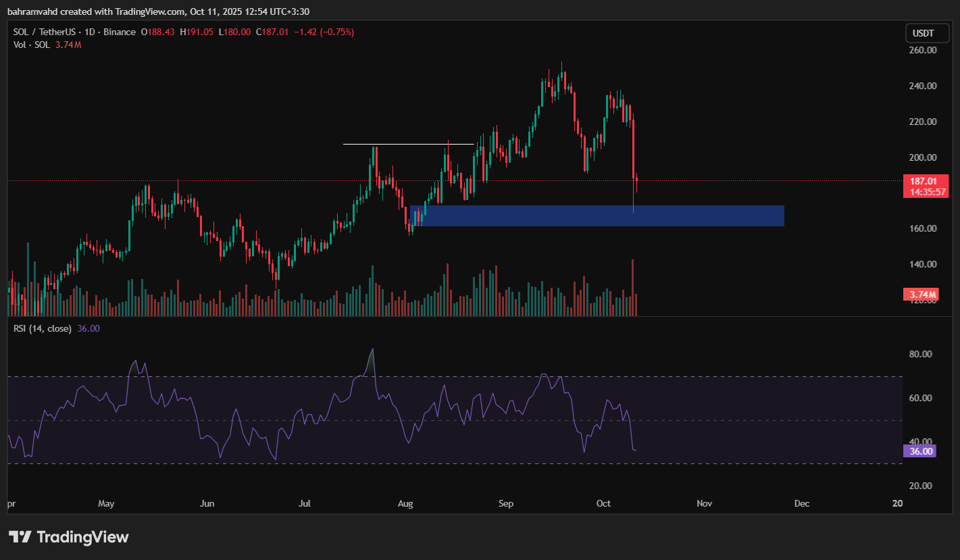Click the red 3.74M volume tag
This screenshot has width=960, height=560.
[x=919, y=295]
